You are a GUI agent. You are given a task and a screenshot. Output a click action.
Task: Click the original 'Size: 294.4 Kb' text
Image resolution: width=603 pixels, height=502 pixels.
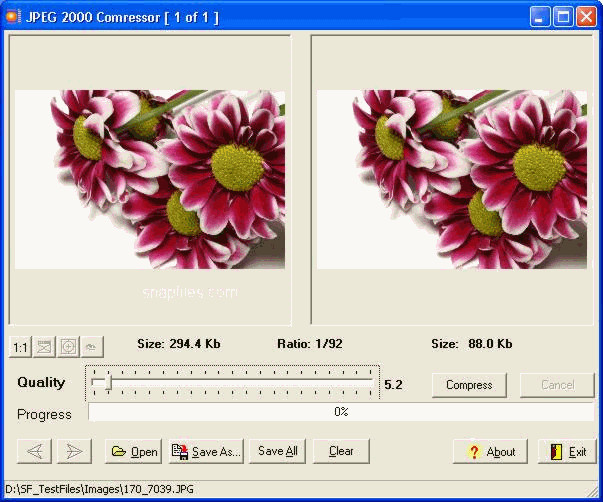coord(179,344)
